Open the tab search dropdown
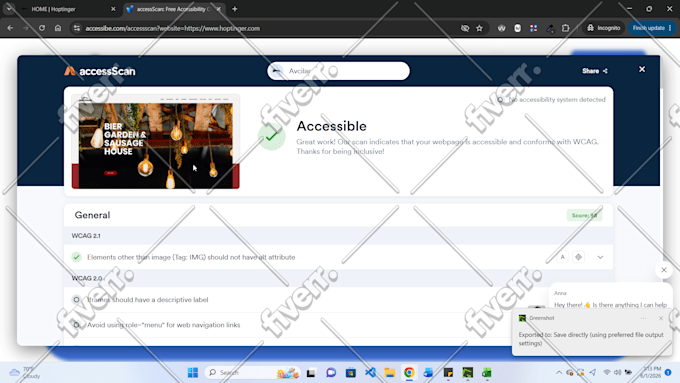 pyautogui.click(x=9, y=8)
